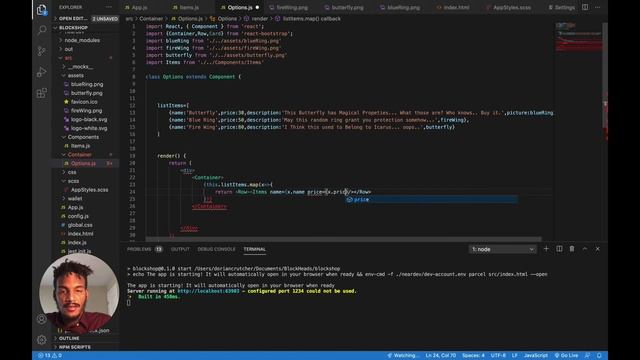Open the Accounts menu icon
Image resolution: width=640 pixels, height=360 pixels.
(42, 319)
